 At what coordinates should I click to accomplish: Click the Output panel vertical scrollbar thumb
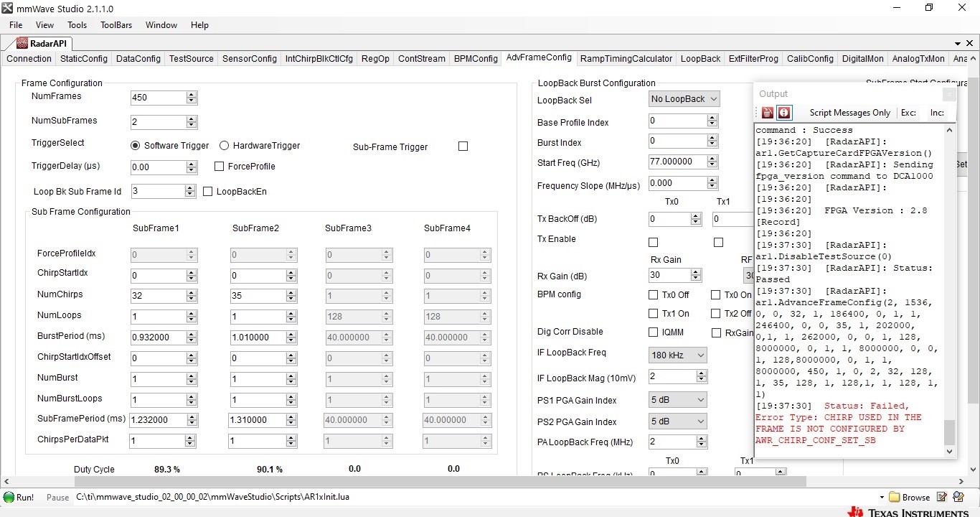(950, 432)
